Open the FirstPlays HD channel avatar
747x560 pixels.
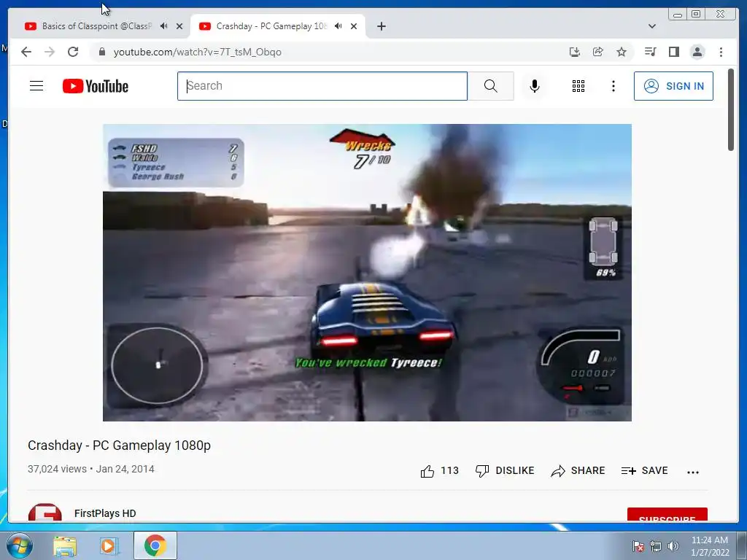point(44,513)
